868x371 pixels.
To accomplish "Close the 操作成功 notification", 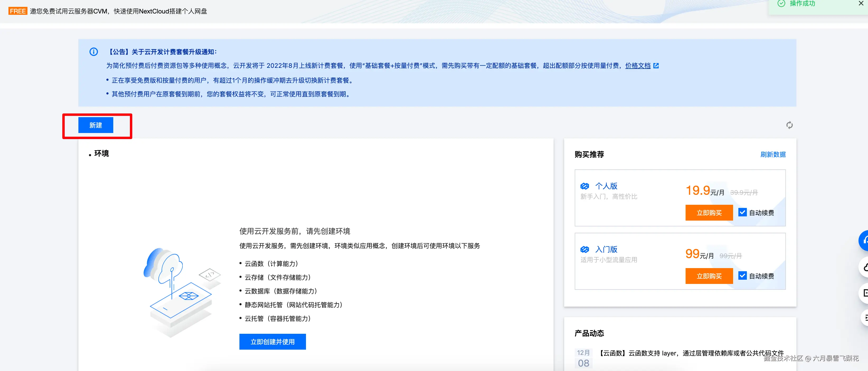I will [x=861, y=3].
